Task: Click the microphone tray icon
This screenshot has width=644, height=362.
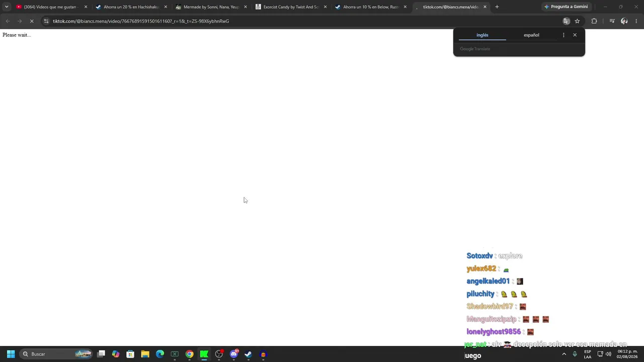Action: (575, 354)
